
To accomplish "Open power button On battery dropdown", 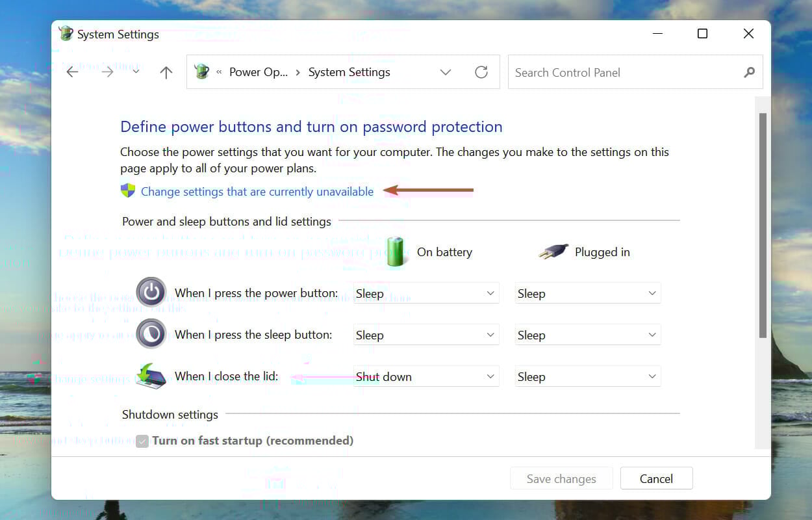I will (x=426, y=293).
